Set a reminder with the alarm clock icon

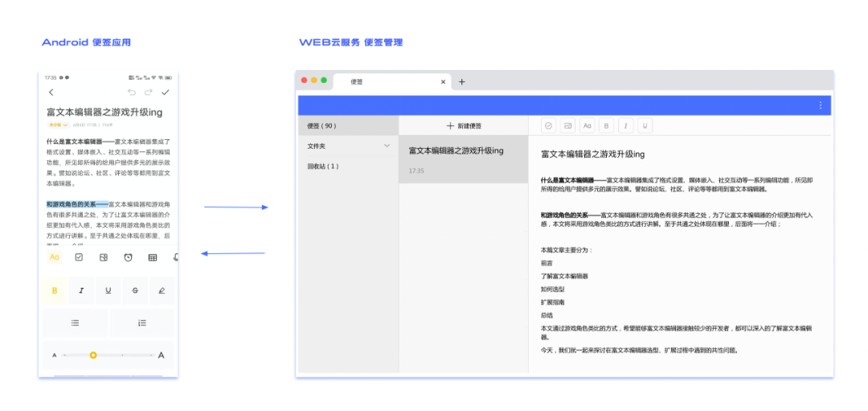click(128, 257)
